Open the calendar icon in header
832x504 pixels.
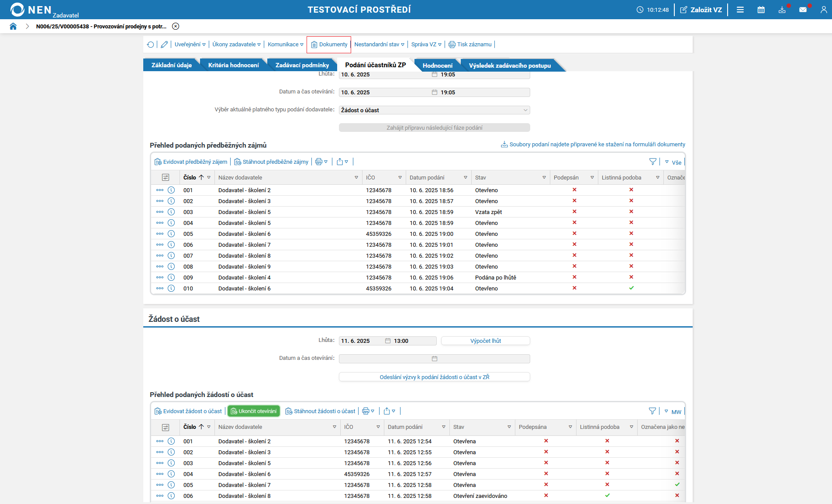(x=761, y=10)
